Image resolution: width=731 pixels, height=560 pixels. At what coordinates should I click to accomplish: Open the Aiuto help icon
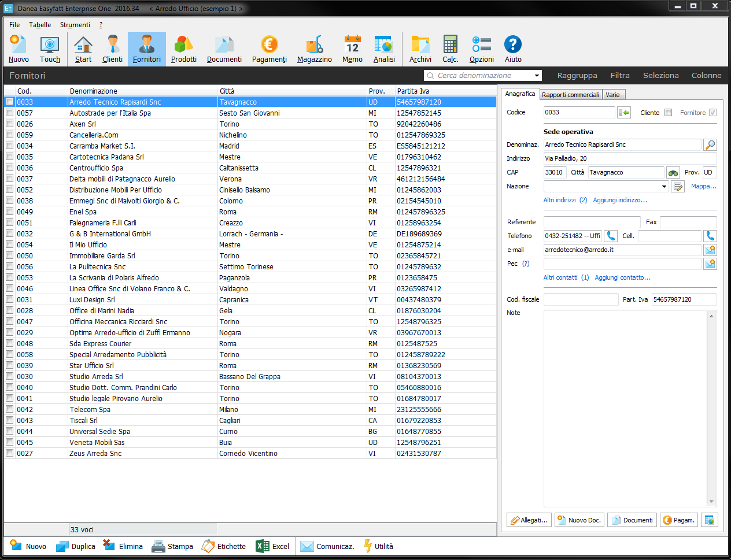513,49
